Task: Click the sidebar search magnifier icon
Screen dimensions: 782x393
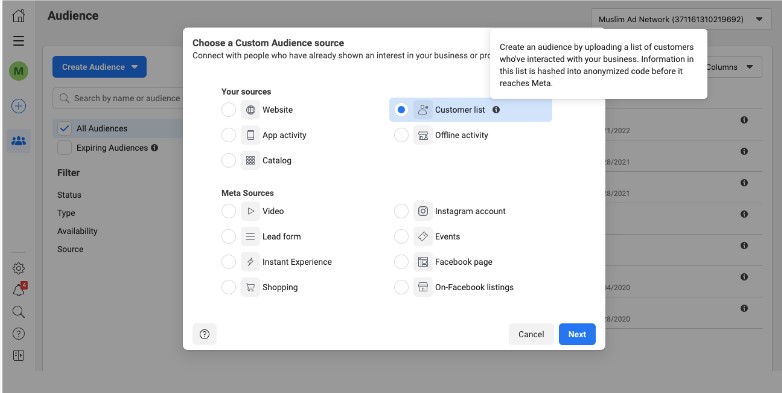Action: tap(18, 312)
